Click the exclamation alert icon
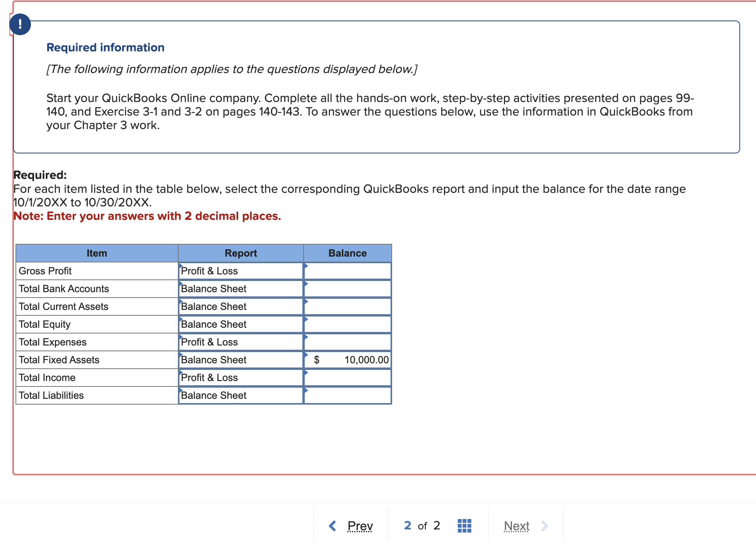The width and height of the screenshot is (756, 548). tap(20, 24)
